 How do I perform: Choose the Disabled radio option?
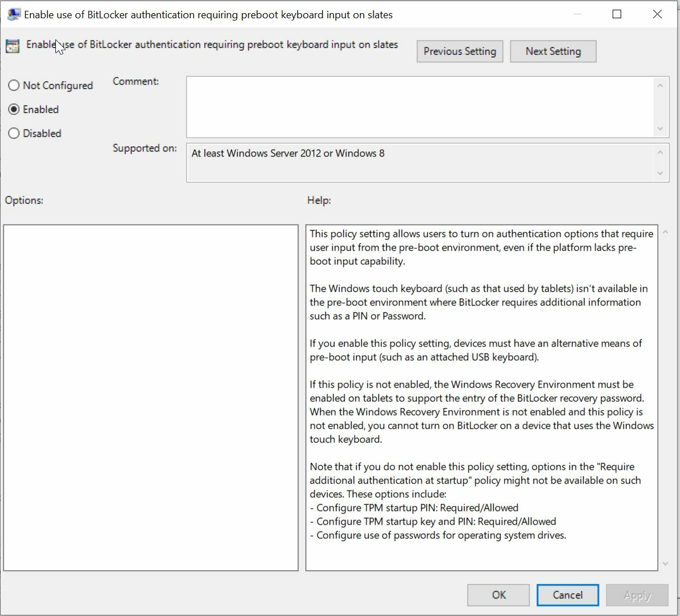click(14, 134)
